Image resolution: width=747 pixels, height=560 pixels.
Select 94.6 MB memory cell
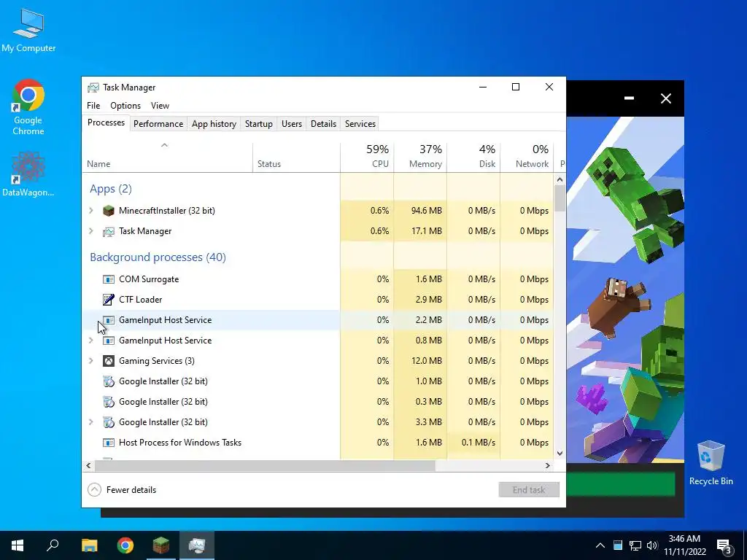coord(420,211)
